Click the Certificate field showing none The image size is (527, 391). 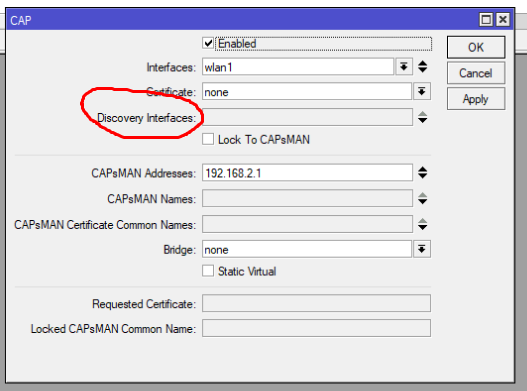[x=307, y=91]
